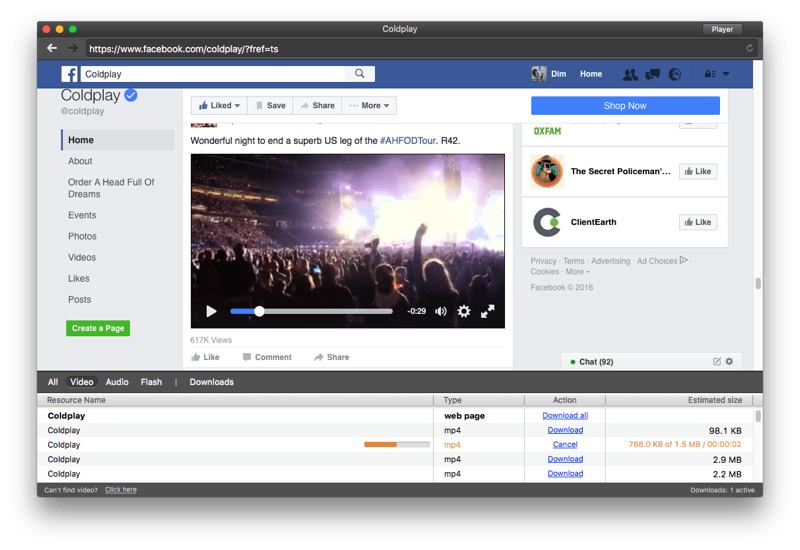Click the Shop Now button
Screen dimensions: 800x550
point(625,106)
